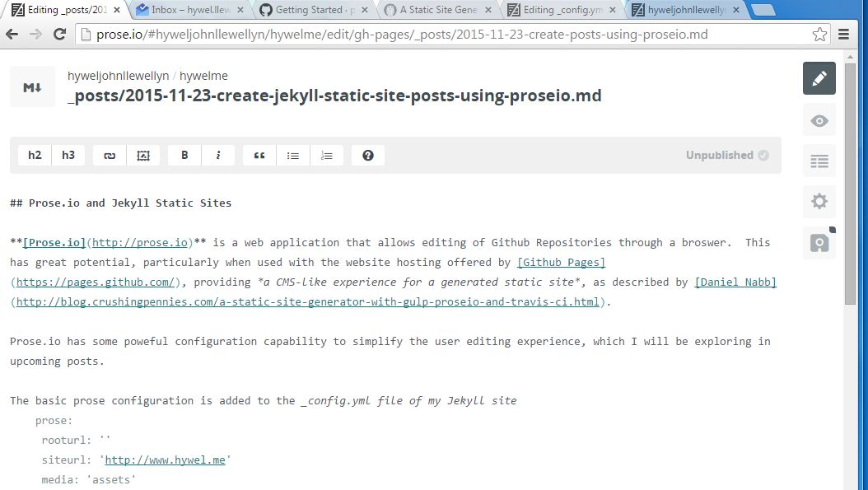This screenshot has width=868, height=490.
Task: Insert an h3 heading
Action: [68, 156]
